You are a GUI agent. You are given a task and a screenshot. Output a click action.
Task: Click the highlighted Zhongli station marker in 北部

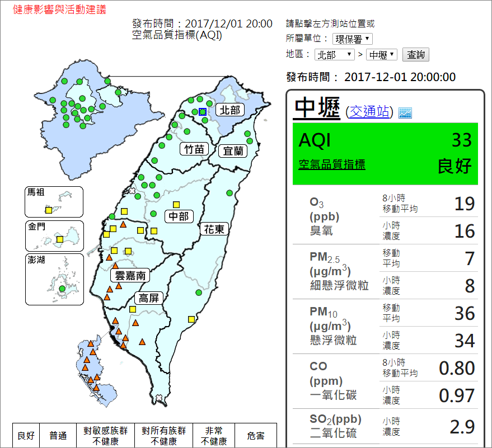coord(202,112)
